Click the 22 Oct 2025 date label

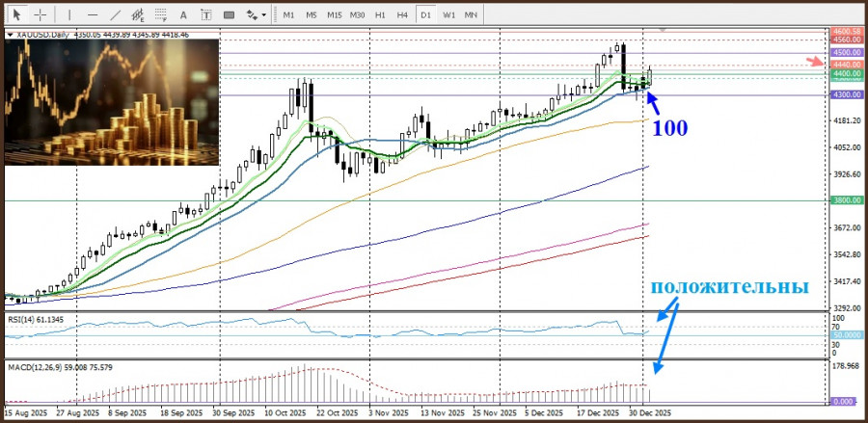pyautogui.click(x=338, y=413)
